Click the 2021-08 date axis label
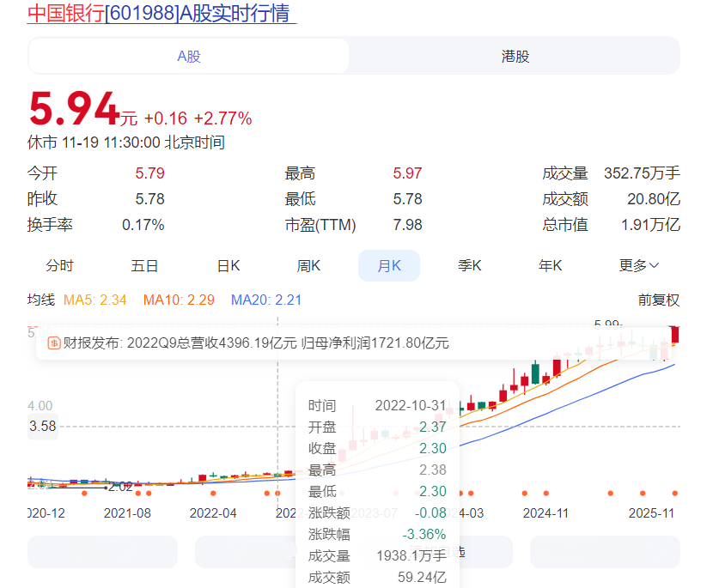725x588 pixels. pos(127,513)
